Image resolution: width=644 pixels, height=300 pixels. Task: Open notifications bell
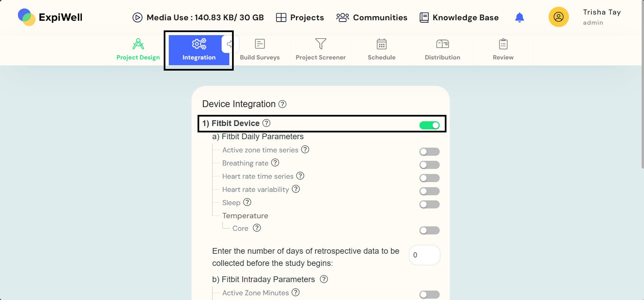[x=520, y=17]
